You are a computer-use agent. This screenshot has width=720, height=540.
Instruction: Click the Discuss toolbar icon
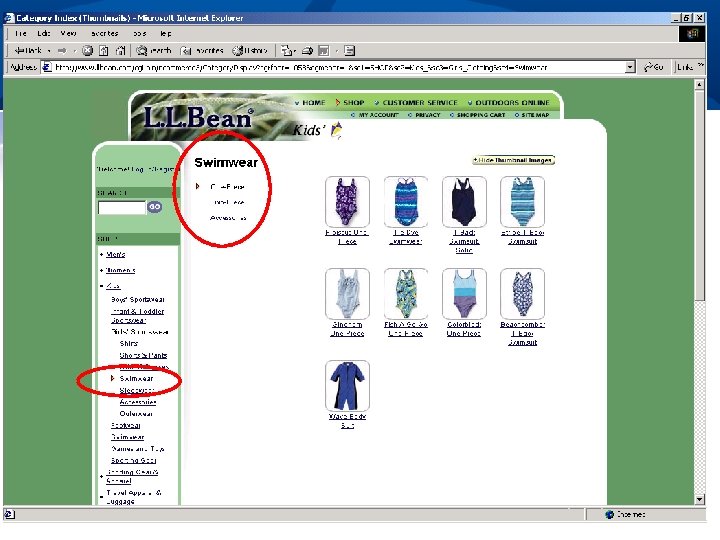(x=349, y=51)
